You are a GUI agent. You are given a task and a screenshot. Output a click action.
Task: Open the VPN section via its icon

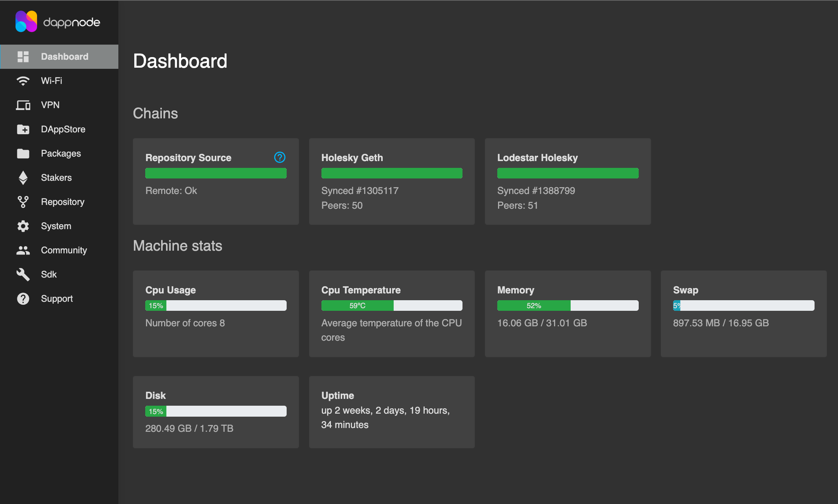(23, 105)
